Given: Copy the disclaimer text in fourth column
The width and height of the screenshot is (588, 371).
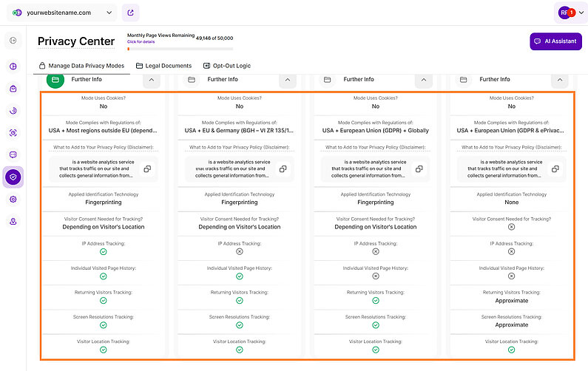Looking at the screenshot, I should pos(555,169).
